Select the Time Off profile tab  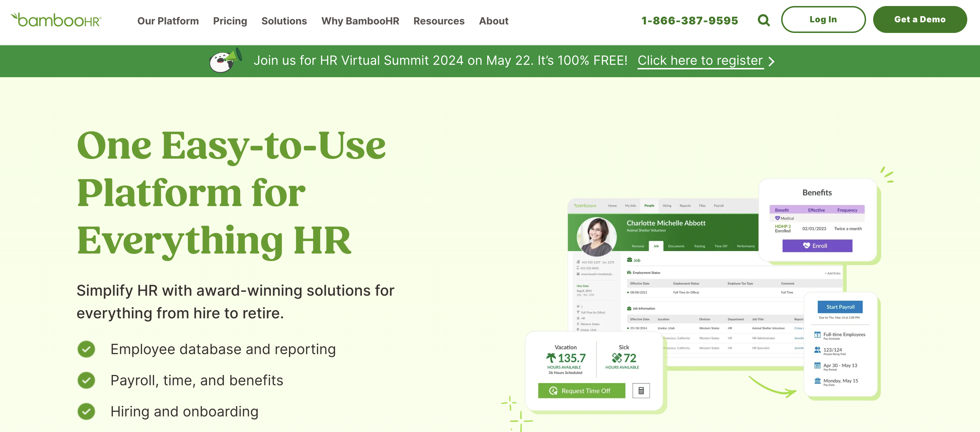[721, 246]
